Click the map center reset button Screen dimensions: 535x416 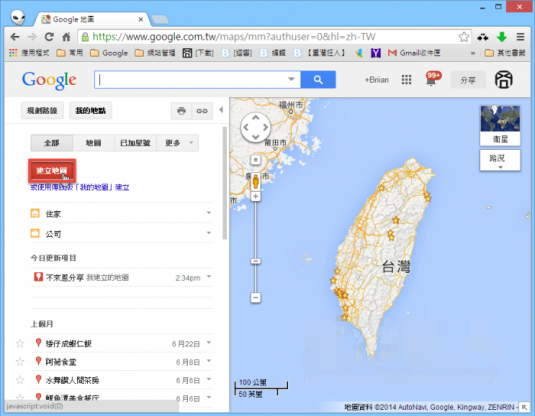tap(256, 160)
